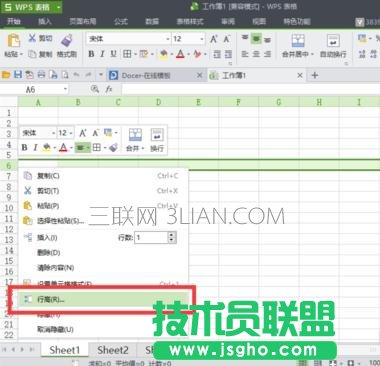This screenshot has width=380, height=366.
Task: Open the Name Box A6 dropdown arrow
Action: coord(65,89)
